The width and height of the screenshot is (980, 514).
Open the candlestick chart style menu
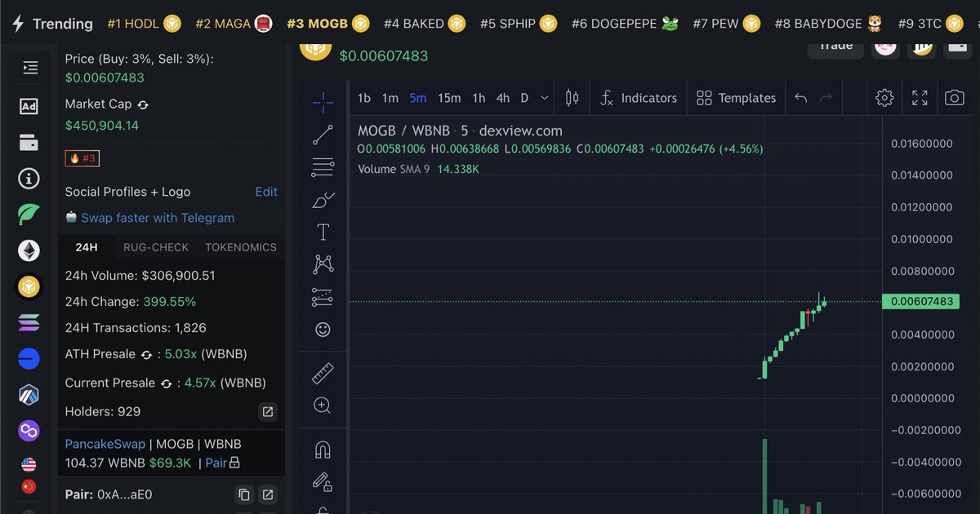click(x=572, y=98)
